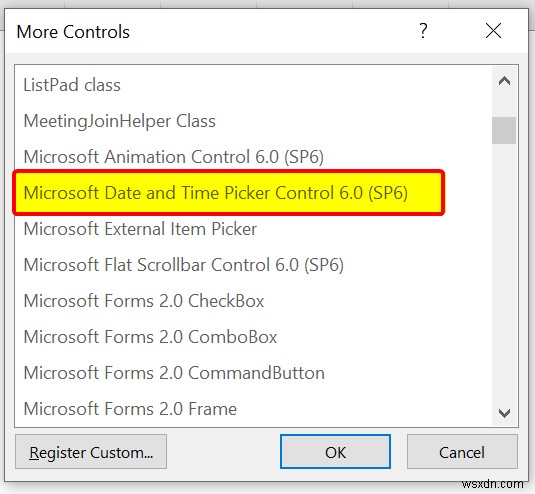535x494 pixels.
Task: Select MeetingJoinHelper Class entry
Action: pos(253,121)
